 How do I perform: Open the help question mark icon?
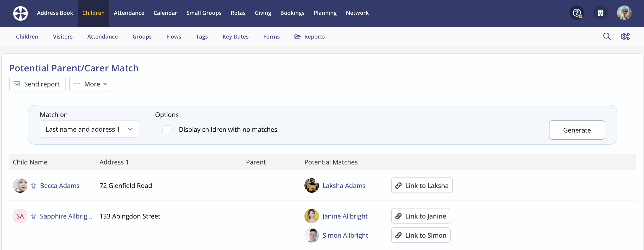576,13
